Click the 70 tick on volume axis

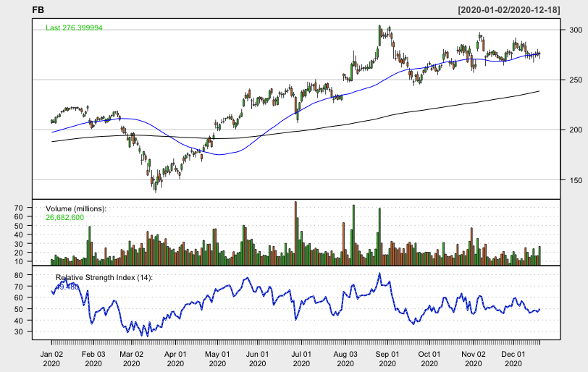[20, 208]
